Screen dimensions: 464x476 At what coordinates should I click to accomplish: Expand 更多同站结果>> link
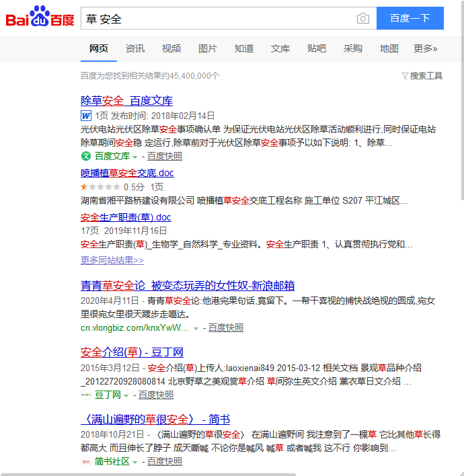coord(112,260)
